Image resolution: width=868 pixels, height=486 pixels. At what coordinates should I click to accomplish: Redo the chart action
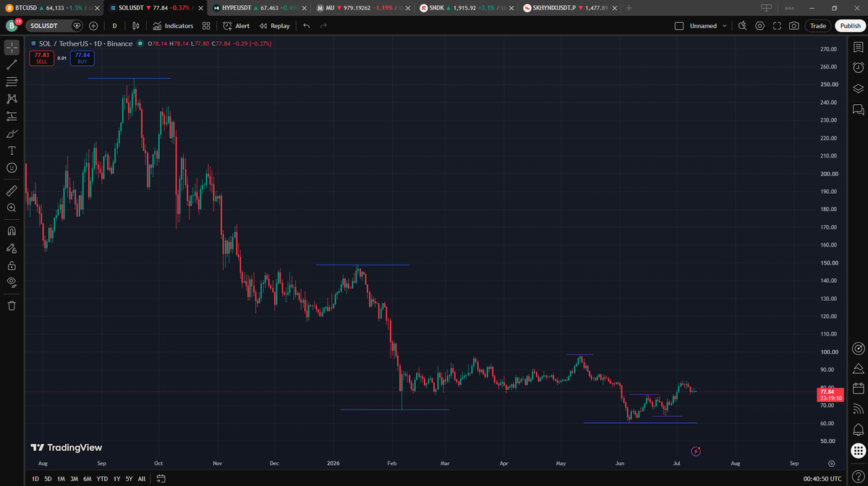(323, 25)
